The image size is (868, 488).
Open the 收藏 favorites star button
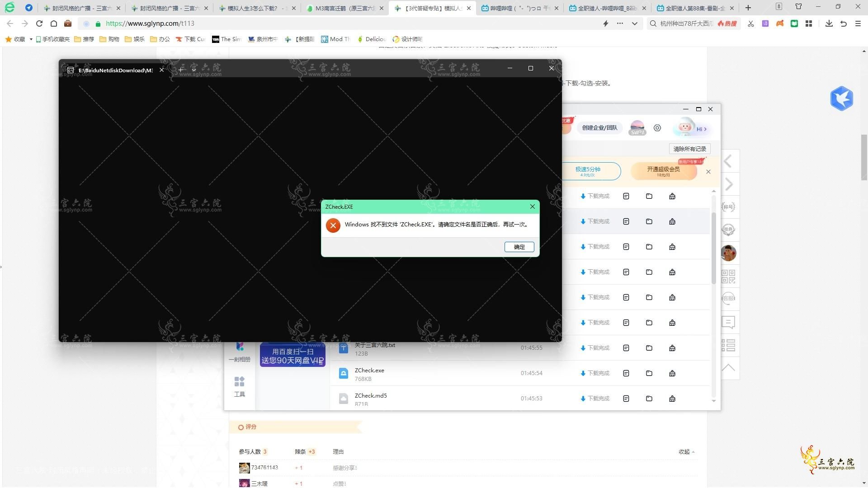click(15, 39)
